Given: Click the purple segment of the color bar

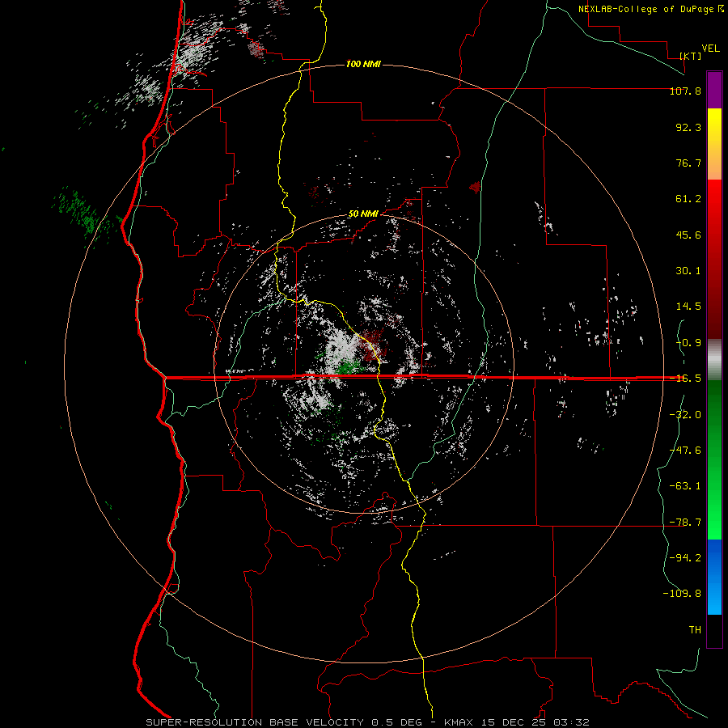Looking at the screenshot, I should point(714,90).
